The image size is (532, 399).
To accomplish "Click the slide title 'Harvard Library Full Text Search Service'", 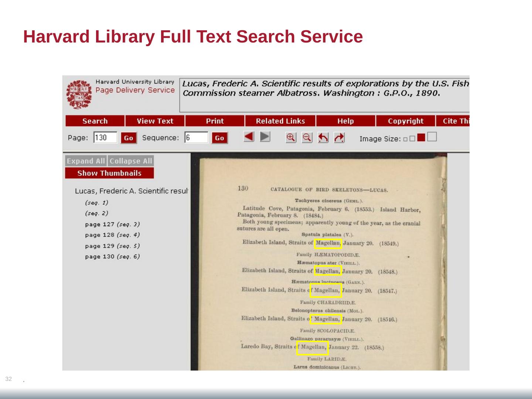I will [x=193, y=37].
